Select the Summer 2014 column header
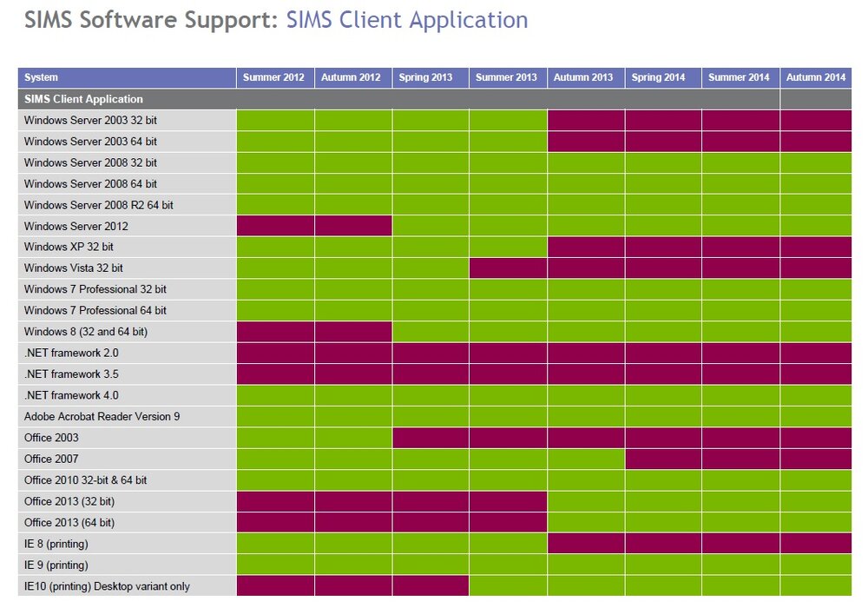 (739, 77)
